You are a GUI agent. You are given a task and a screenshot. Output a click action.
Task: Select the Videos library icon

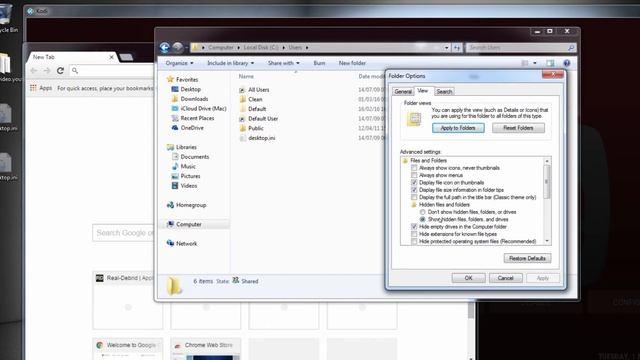click(x=175, y=186)
